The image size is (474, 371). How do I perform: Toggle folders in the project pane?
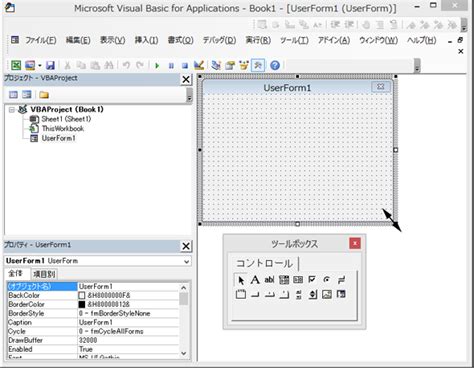coord(44,95)
